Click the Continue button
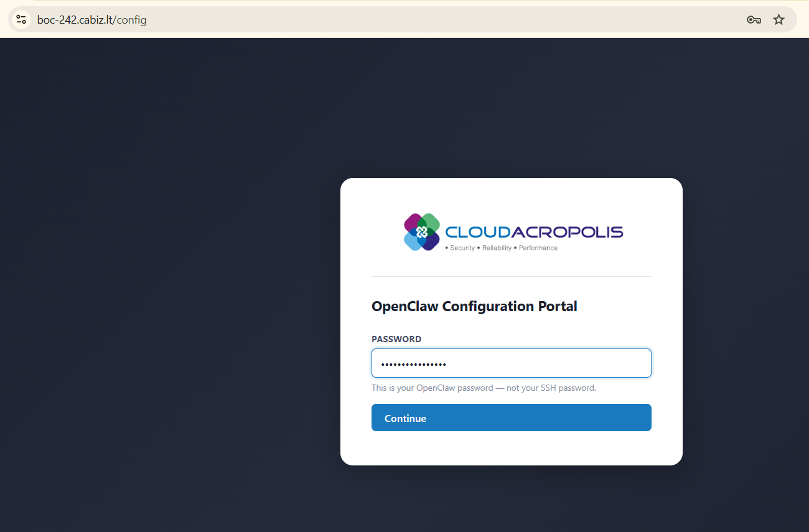This screenshot has width=809, height=532. 512,418
